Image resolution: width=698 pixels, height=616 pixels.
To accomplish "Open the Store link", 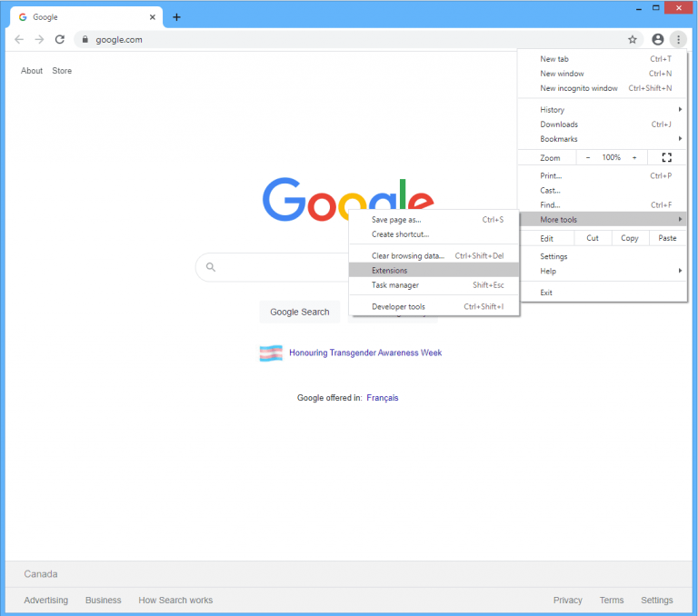I will pyautogui.click(x=62, y=71).
